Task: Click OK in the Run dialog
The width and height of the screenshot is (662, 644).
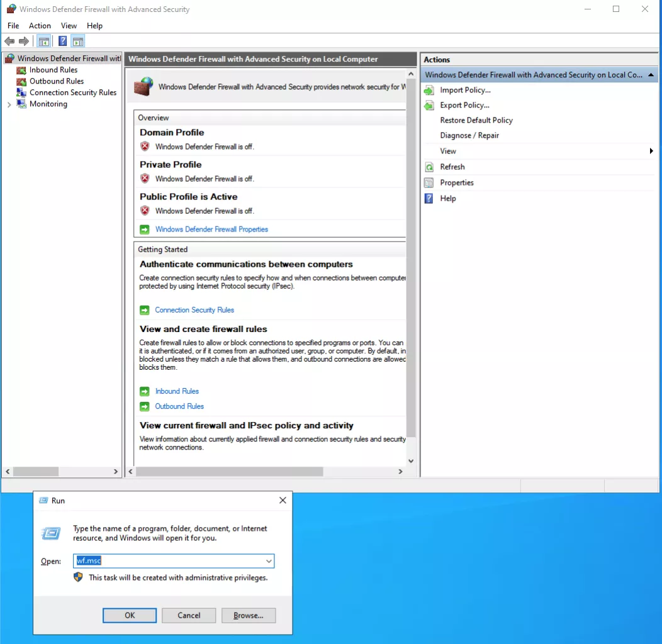Action: (x=129, y=615)
